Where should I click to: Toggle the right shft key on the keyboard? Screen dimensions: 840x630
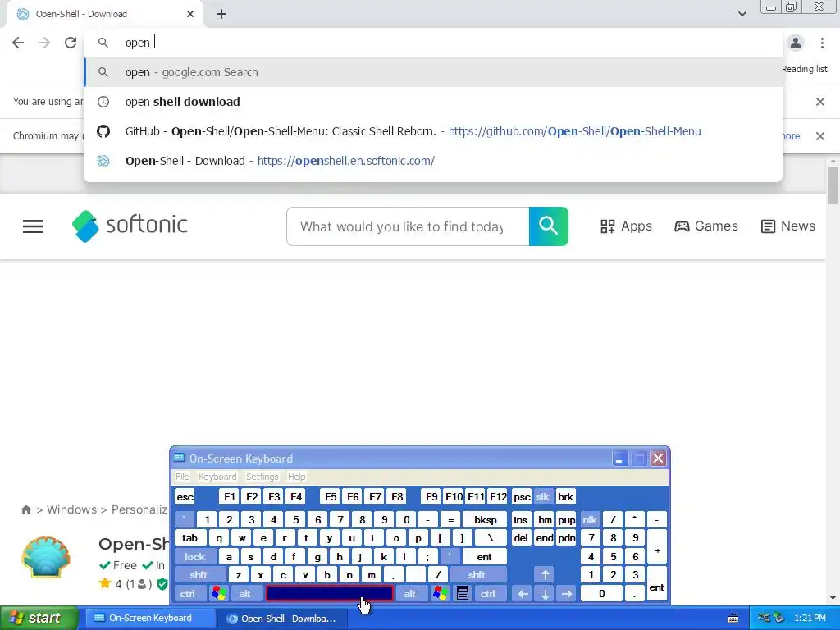477,575
